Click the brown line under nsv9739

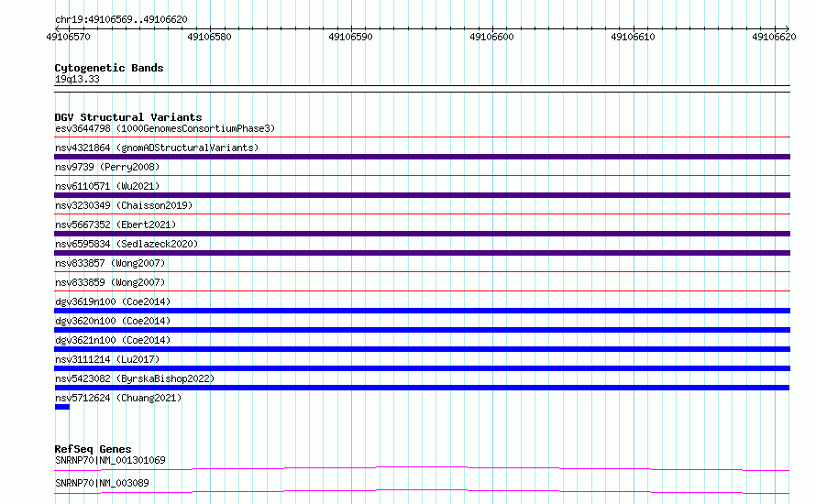click(422, 176)
